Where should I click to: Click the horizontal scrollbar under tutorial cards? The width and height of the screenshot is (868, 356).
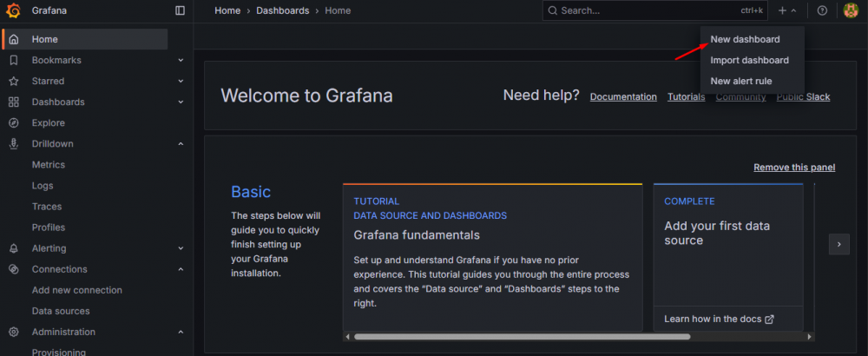click(521, 337)
